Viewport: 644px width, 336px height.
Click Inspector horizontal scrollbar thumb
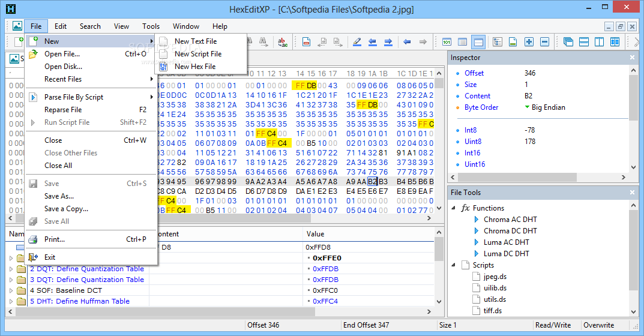517,177
